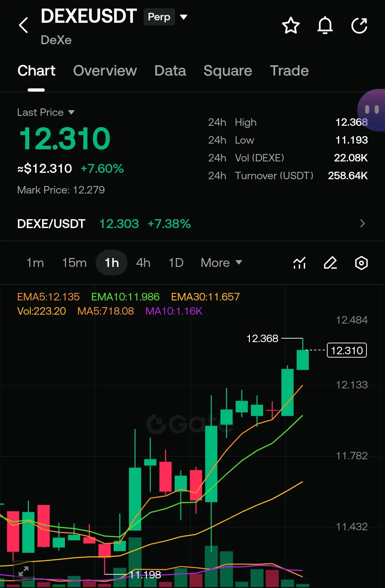Switch to the Overview tab
Screen dimensions: 385x588
tap(105, 71)
